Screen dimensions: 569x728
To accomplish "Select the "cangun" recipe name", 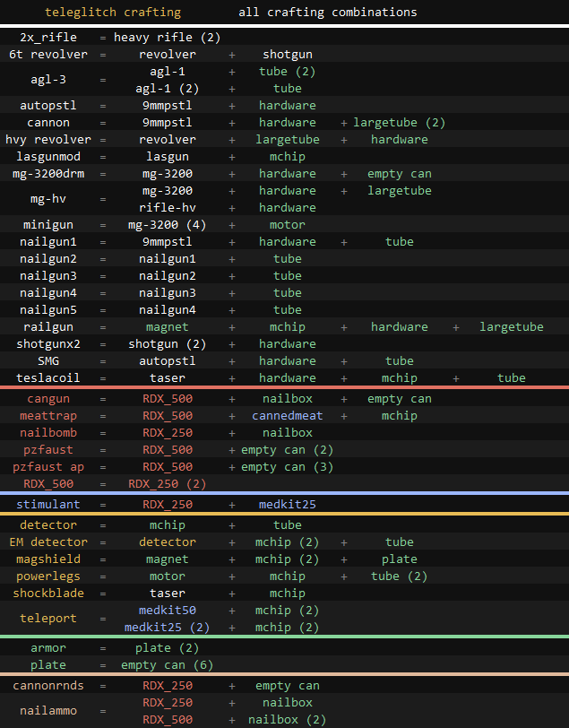I will tap(48, 399).
